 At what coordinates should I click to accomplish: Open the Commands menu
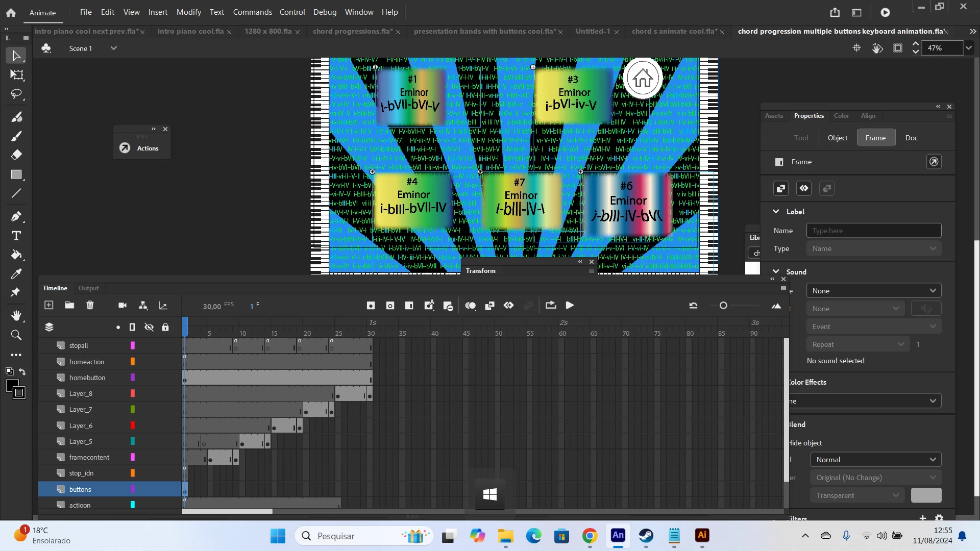(252, 12)
